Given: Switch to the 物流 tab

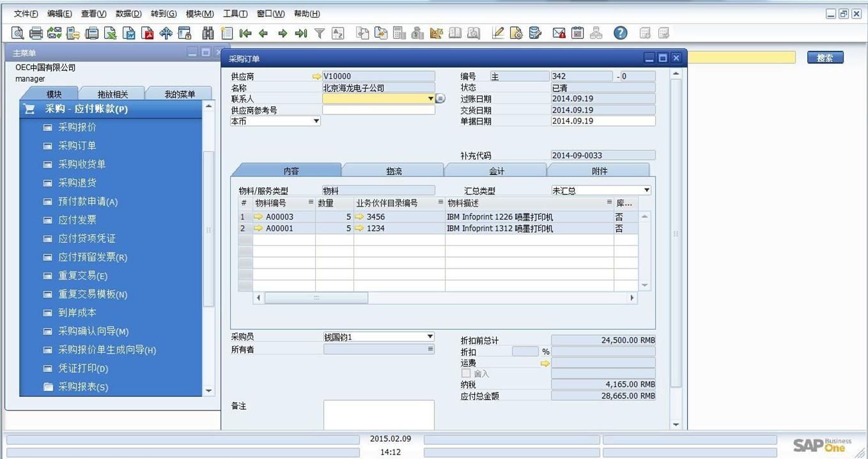Looking at the screenshot, I should pyautogui.click(x=394, y=171).
